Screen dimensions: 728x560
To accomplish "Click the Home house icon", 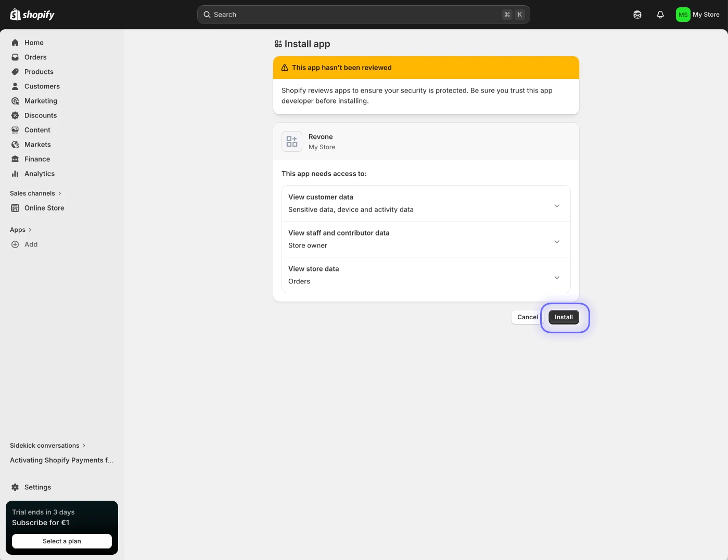I will [15, 43].
